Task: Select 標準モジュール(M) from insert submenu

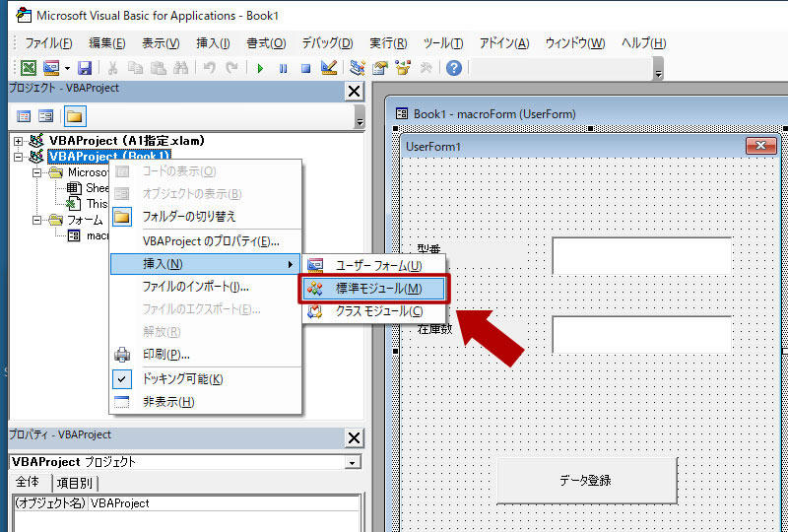Action: coord(374,289)
